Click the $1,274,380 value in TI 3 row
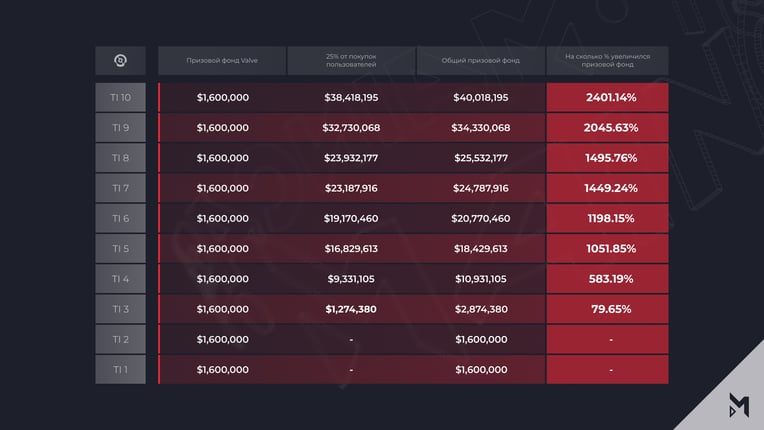The image size is (764, 430). coord(351,309)
